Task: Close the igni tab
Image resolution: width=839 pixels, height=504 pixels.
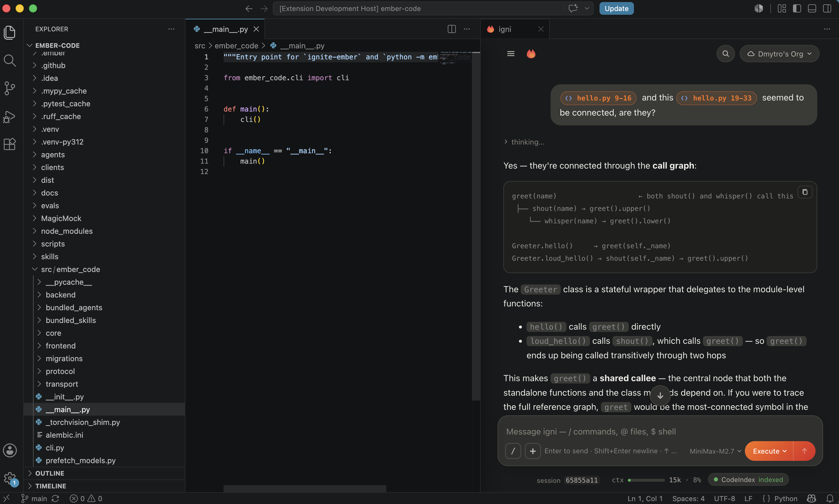Action: tap(541, 29)
